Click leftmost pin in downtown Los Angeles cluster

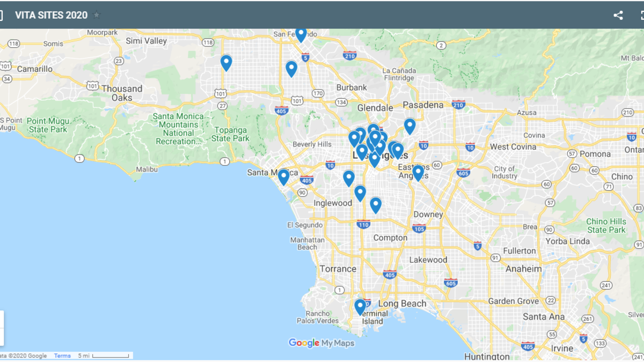click(x=354, y=138)
